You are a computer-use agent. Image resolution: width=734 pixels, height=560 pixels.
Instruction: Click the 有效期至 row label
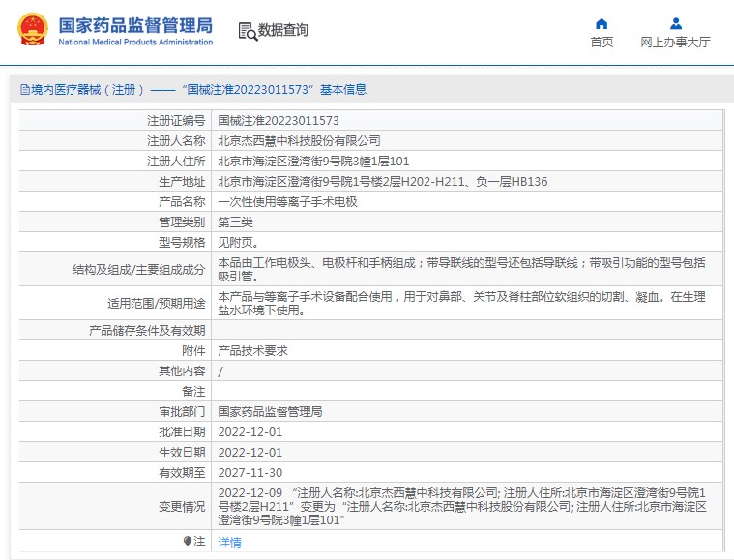pos(182,472)
